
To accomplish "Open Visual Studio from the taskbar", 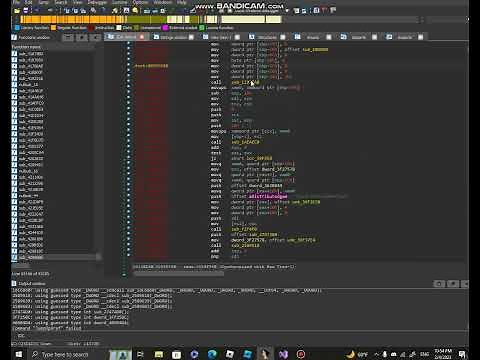I will (x=283, y=354).
